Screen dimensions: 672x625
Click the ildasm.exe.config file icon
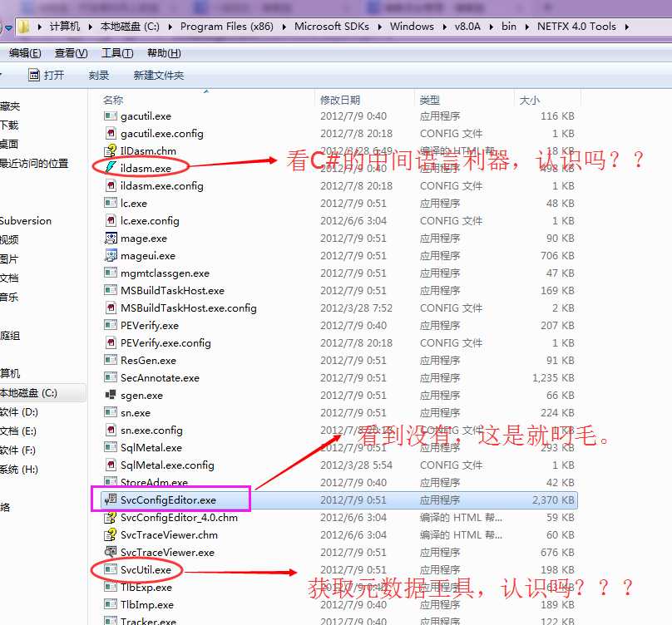[111, 185]
